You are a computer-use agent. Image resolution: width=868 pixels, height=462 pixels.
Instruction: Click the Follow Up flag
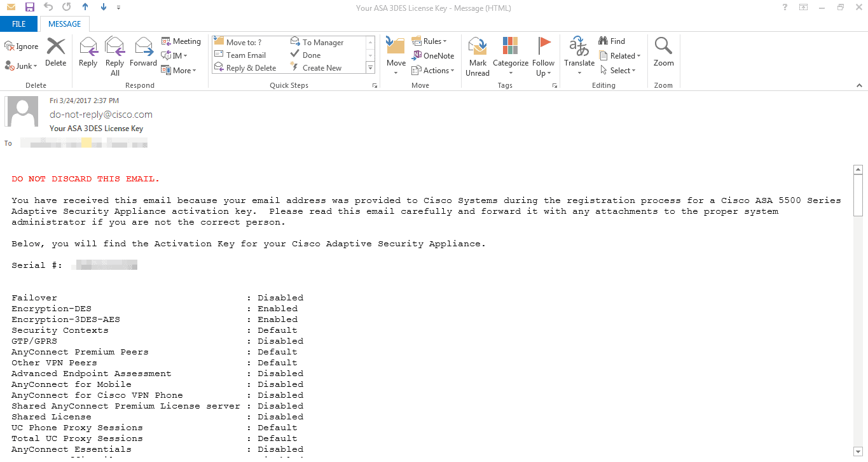pos(544,56)
